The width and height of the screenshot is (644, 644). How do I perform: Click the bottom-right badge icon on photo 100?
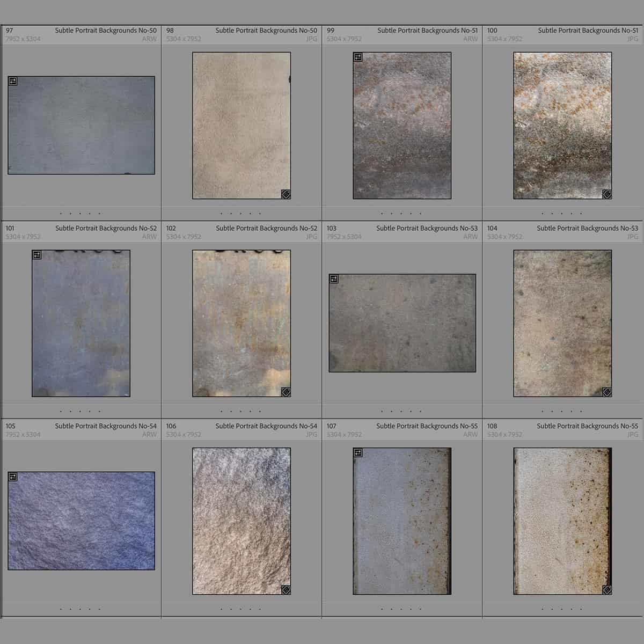607,194
